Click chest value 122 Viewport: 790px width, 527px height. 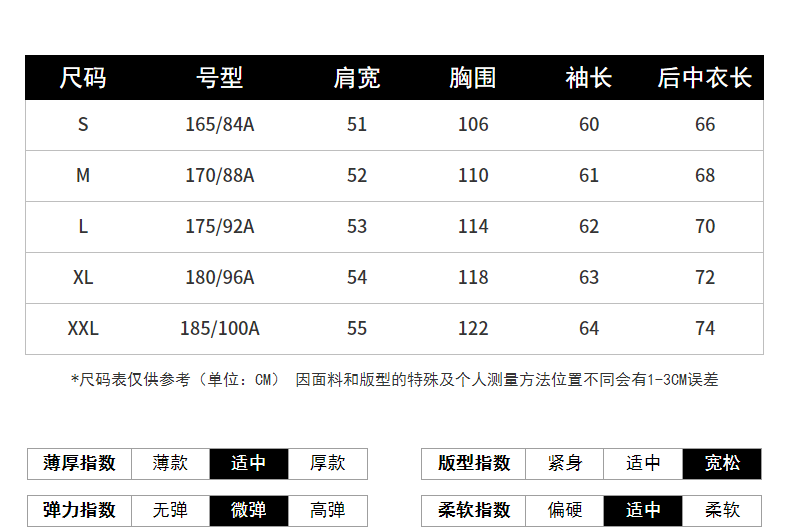473,328
